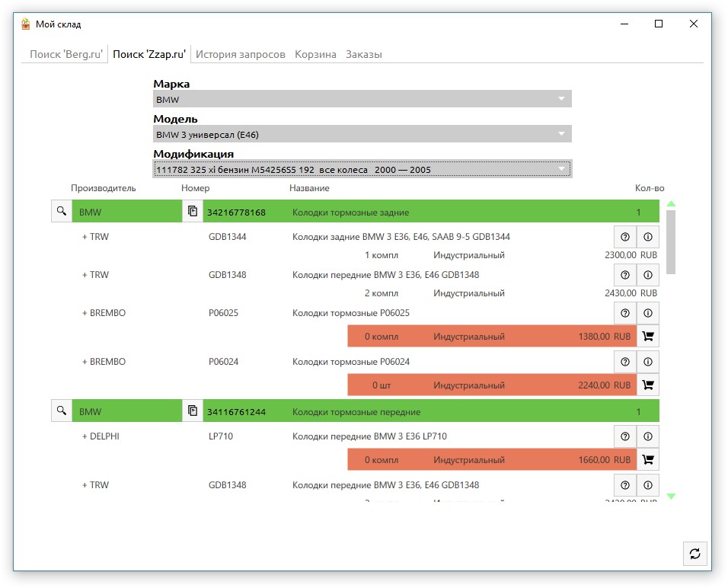Open the Марка dropdown showing BMW
This screenshot has width=728, height=588.
[362, 99]
